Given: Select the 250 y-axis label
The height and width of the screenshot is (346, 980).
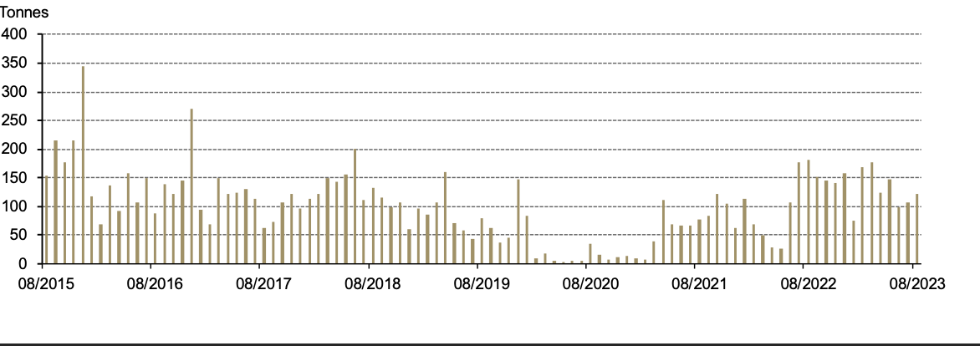Looking at the screenshot, I should (16, 121).
